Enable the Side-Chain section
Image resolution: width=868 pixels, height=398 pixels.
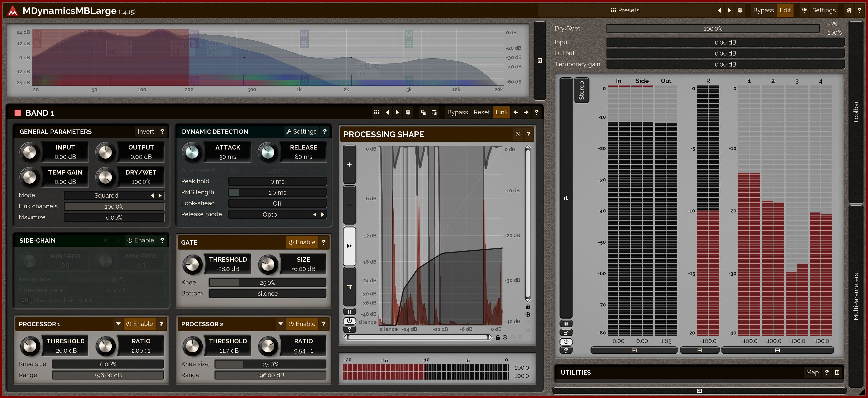[x=140, y=240]
